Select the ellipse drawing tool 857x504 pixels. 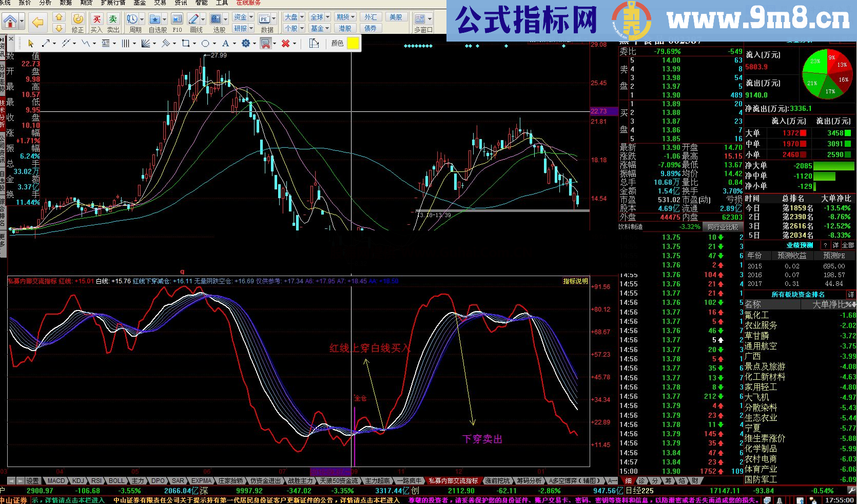pyautogui.click(x=205, y=44)
